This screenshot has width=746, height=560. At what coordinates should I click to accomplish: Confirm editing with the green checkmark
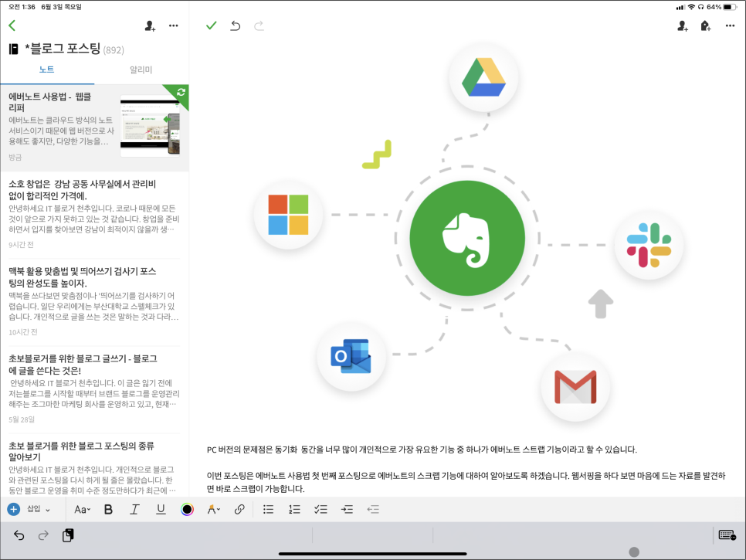pyautogui.click(x=212, y=25)
